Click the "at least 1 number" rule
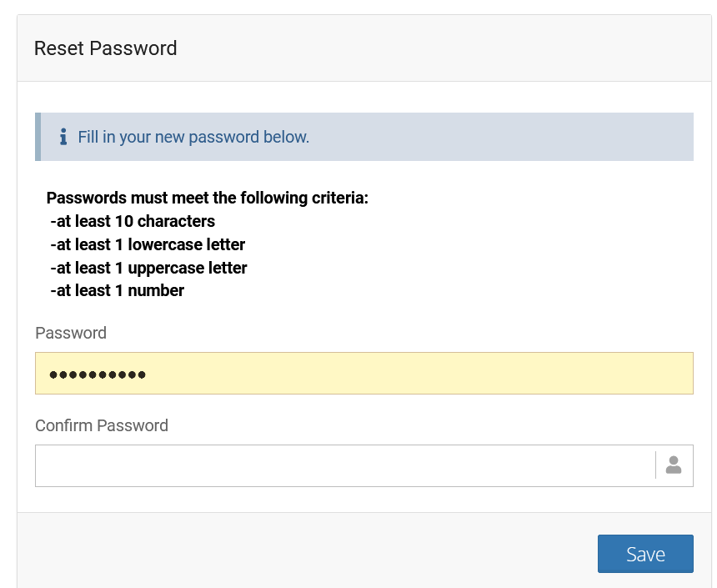This screenshot has width=717, height=588. [x=118, y=291]
